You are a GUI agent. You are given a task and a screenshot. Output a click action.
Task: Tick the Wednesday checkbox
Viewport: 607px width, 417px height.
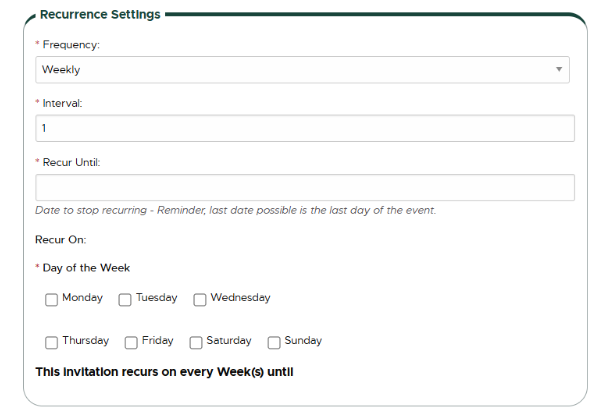200,299
